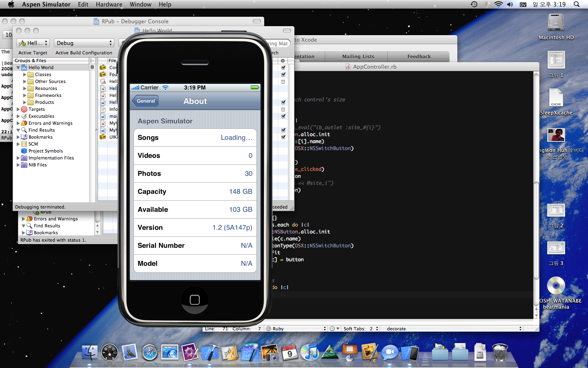Tap the Songs row in About
This screenshot has height=368, width=588.
[195, 137]
